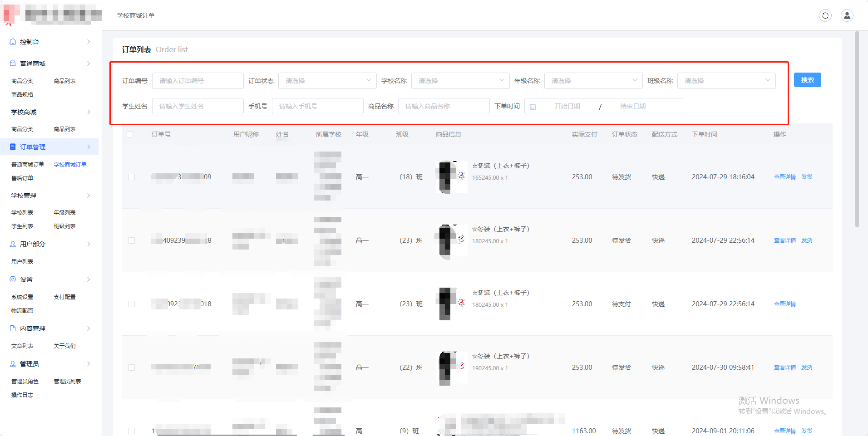Screen dimensions: 868x436
Task: Click the 设置 gear icon in sidebar
Action: point(13,279)
